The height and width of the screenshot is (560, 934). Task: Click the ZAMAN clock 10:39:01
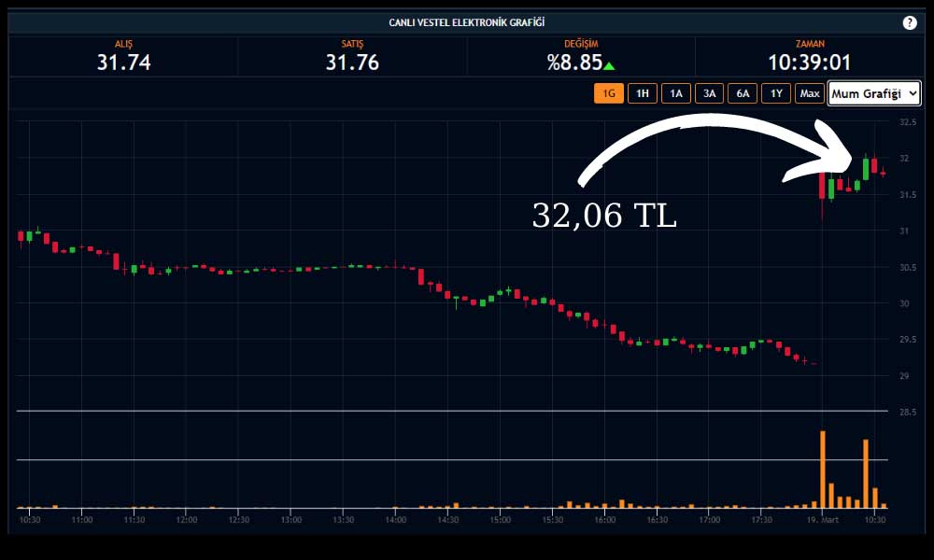[810, 63]
